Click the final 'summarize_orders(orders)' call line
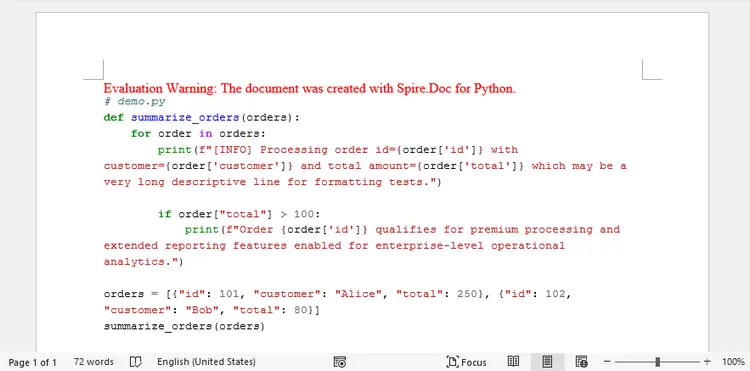 pos(184,327)
